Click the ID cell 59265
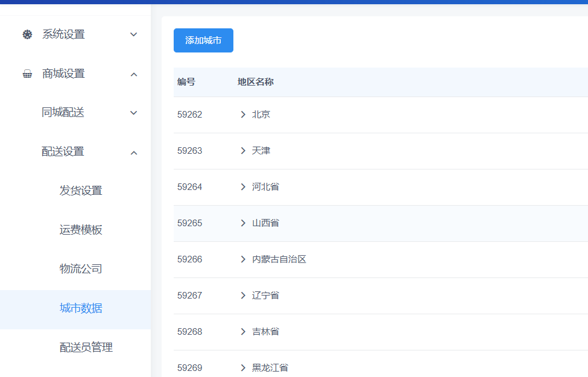 190,223
